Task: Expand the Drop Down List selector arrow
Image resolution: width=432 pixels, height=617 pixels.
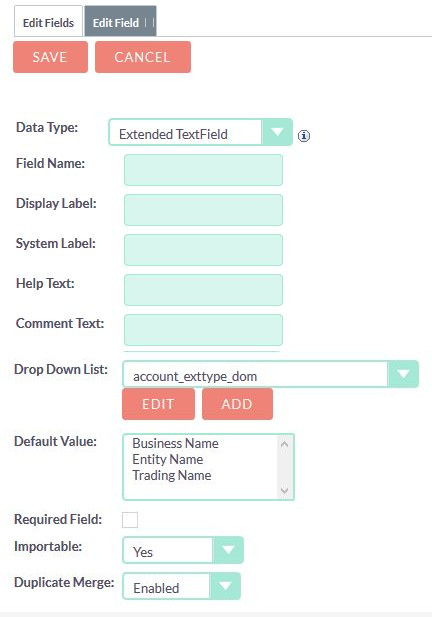Action: tap(403, 373)
